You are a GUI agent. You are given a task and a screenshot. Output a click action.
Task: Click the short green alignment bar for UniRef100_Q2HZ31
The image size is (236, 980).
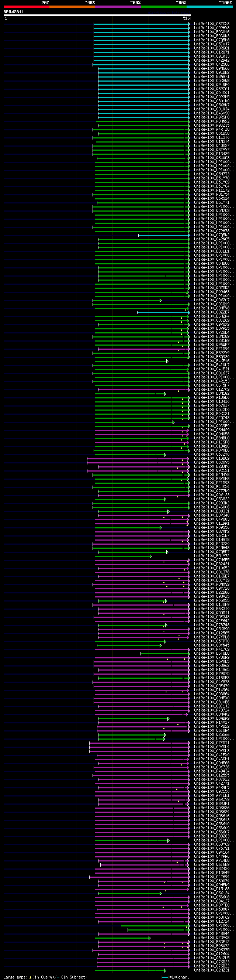click(x=130, y=970)
